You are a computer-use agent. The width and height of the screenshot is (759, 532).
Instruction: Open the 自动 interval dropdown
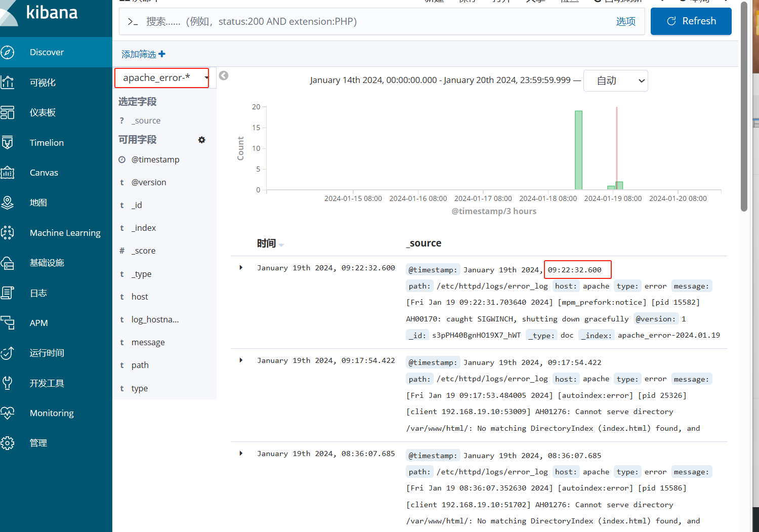pyautogui.click(x=616, y=81)
